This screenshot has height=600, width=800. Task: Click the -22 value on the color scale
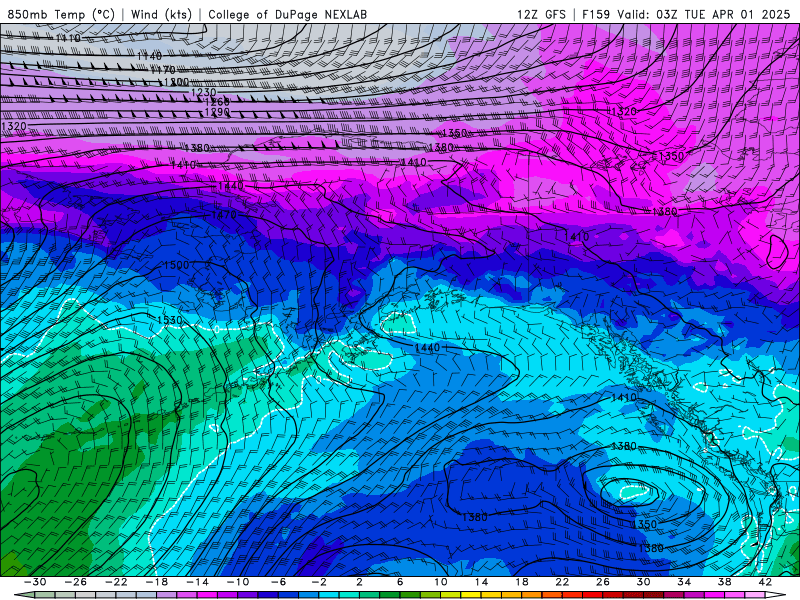[116, 582]
